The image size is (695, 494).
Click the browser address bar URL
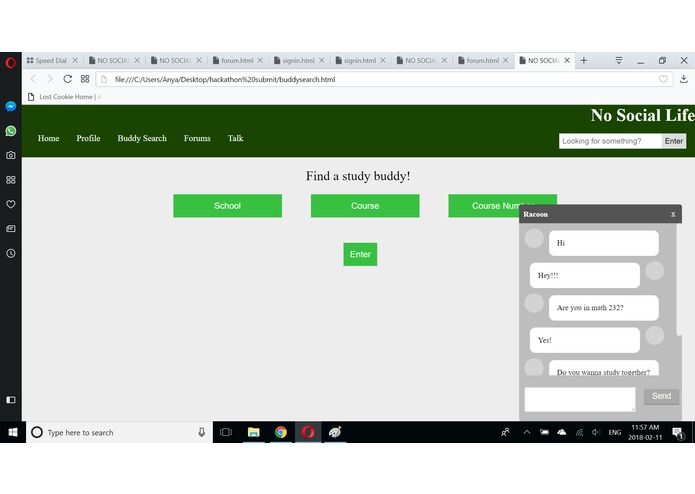coord(225,79)
